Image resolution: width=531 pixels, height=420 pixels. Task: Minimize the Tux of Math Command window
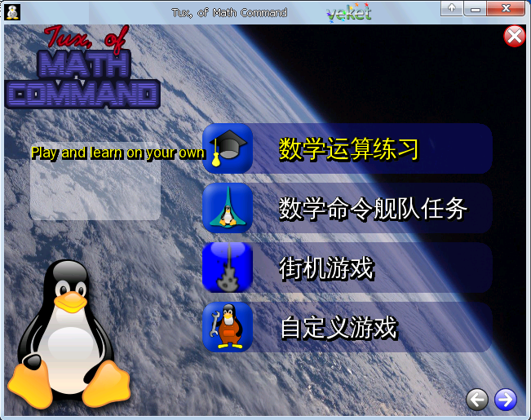pos(475,8)
